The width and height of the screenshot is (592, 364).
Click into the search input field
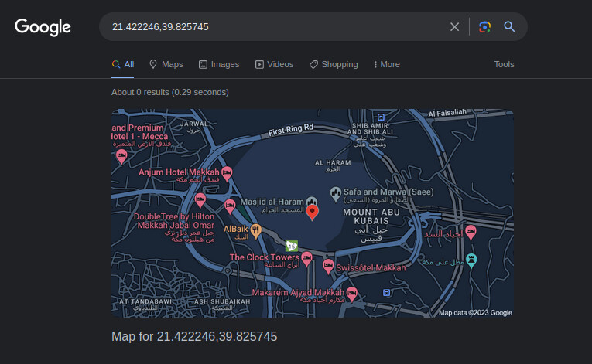coord(271,27)
